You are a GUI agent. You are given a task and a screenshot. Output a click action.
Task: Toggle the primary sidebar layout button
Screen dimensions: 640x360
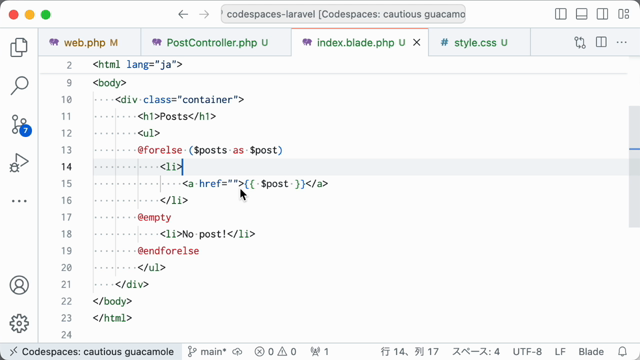(561, 14)
